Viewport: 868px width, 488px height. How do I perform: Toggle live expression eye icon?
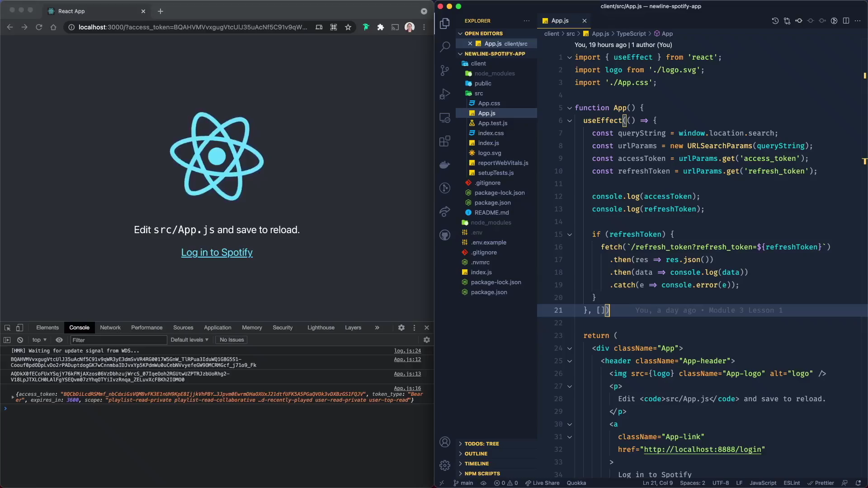59,340
